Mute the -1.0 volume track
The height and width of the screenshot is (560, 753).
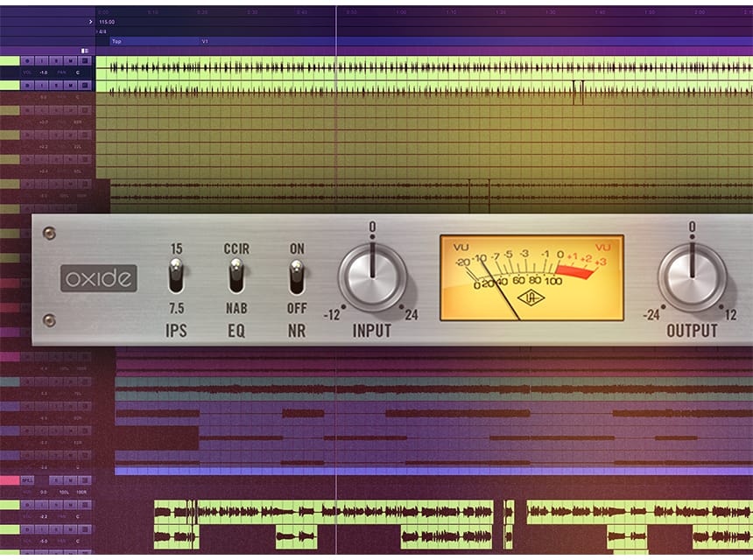(71, 60)
